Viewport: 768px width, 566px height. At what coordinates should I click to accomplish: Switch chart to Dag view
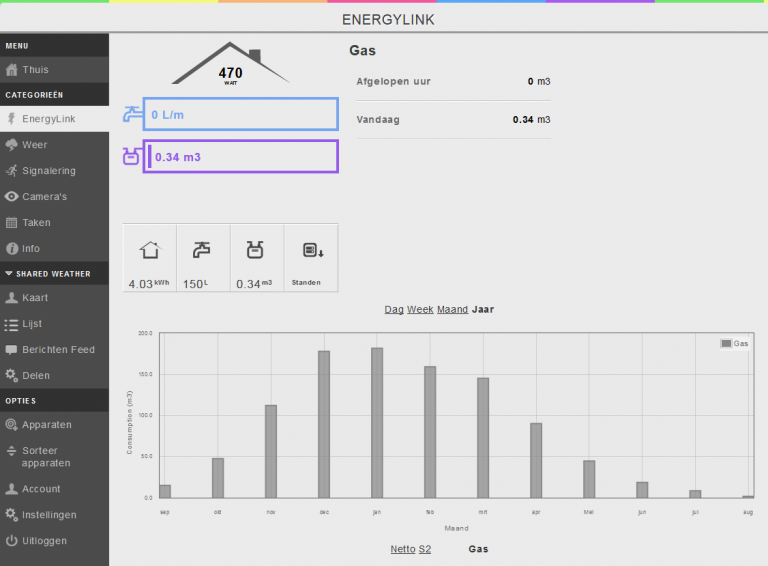394,310
